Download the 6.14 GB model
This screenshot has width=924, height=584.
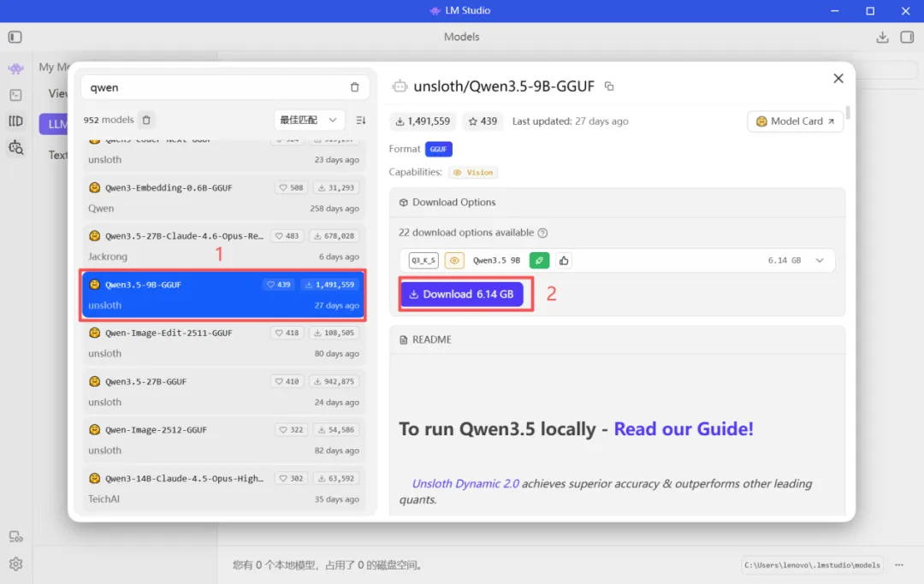pos(462,294)
